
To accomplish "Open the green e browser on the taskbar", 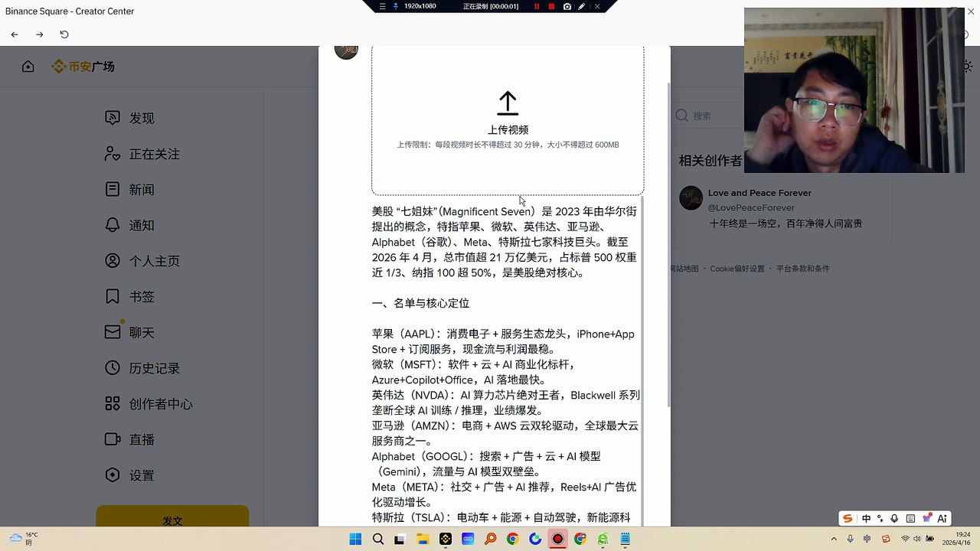I will pyautogui.click(x=603, y=540).
